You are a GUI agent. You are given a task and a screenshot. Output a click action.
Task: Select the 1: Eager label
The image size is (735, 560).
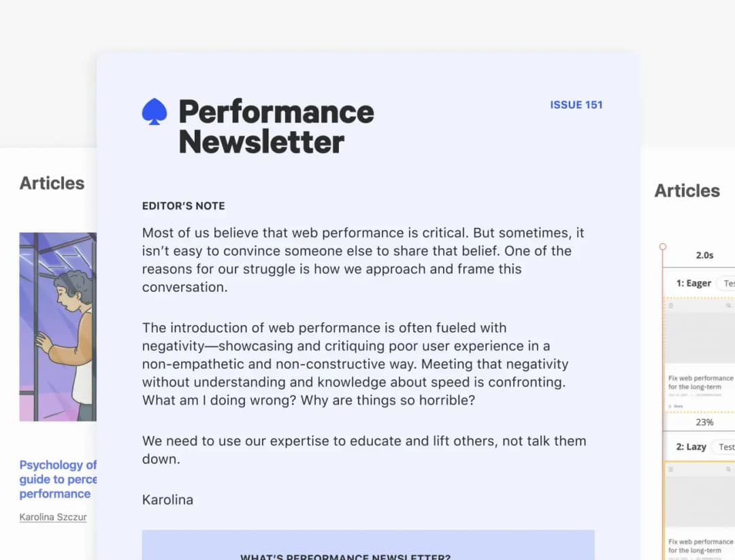click(x=693, y=283)
